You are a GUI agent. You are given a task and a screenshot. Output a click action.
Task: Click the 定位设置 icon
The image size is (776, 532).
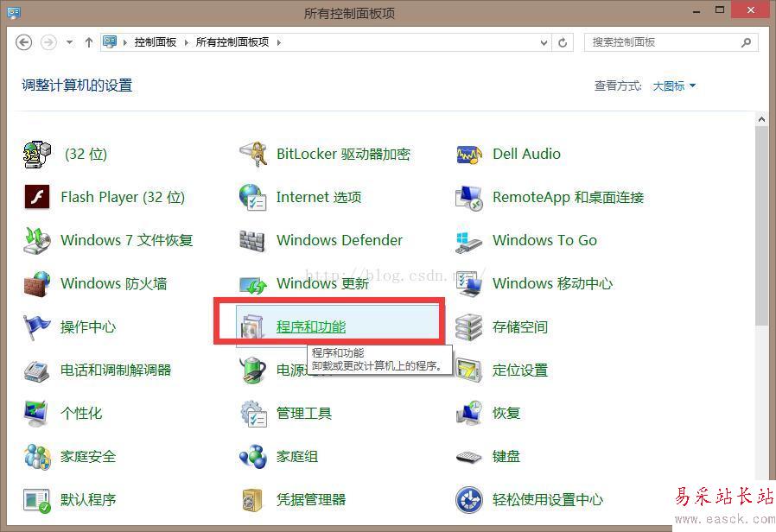click(469, 370)
